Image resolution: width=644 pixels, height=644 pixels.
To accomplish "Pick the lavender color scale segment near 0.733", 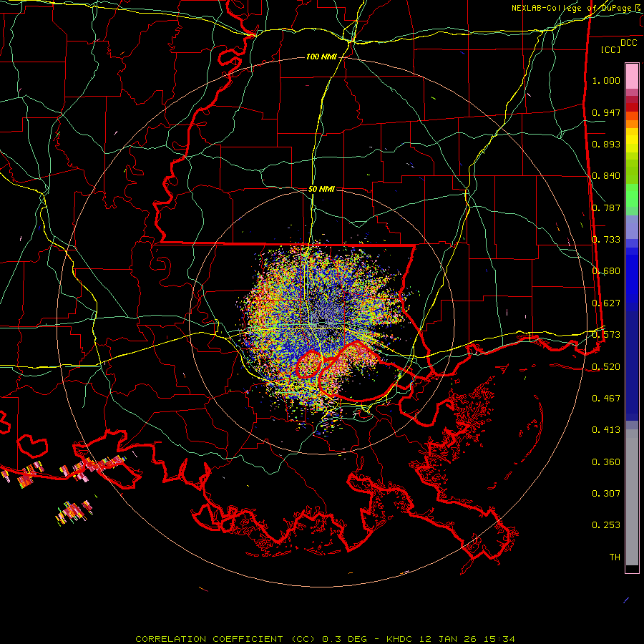I will 632,227.
